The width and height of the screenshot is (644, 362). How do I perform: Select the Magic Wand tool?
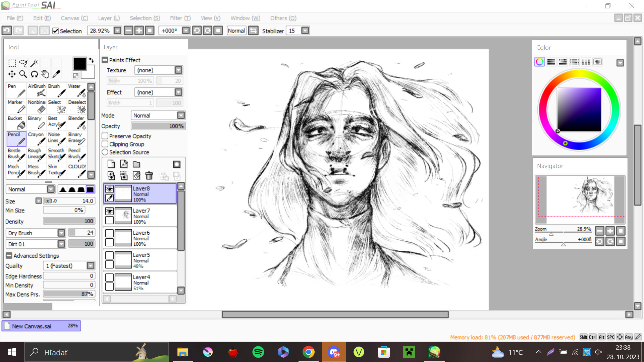tap(34, 63)
